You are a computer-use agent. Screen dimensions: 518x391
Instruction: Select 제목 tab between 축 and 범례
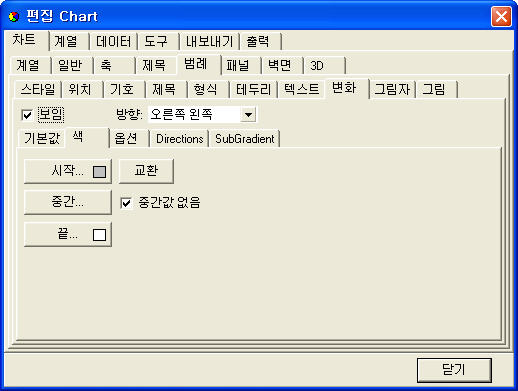[x=156, y=65]
